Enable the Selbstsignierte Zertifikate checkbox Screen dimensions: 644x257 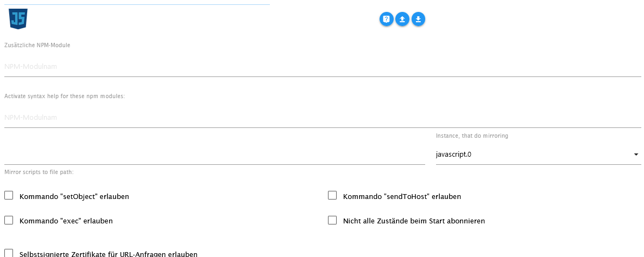[x=9, y=253]
